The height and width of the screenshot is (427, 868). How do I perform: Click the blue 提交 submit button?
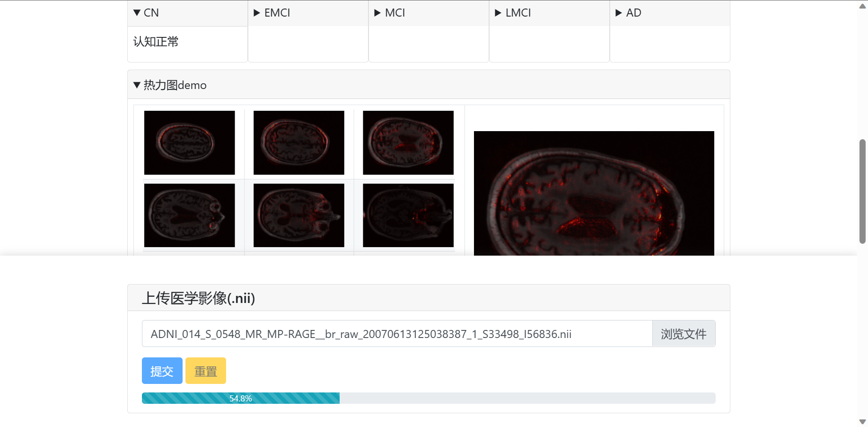point(162,371)
